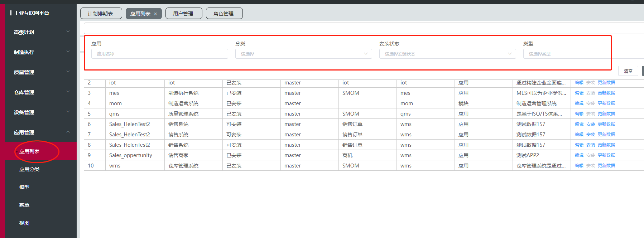Switch to the 计划排期表 tab
Screen dimensions: 644x238
click(101, 14)
